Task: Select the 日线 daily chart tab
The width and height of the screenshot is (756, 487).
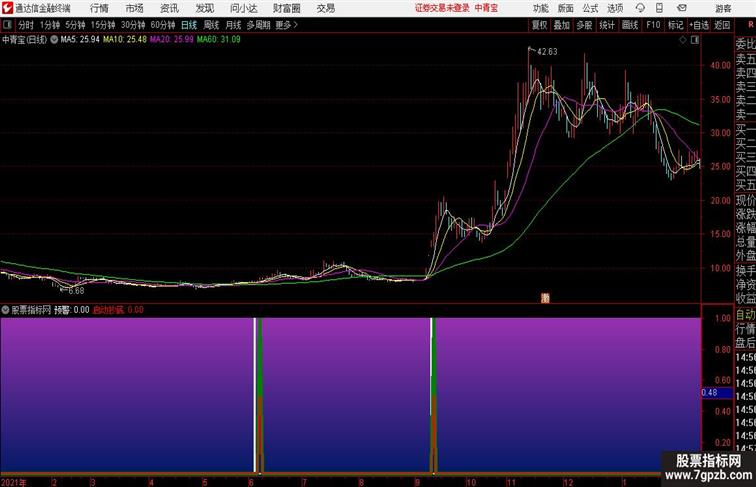Action: tap(189, 25)
